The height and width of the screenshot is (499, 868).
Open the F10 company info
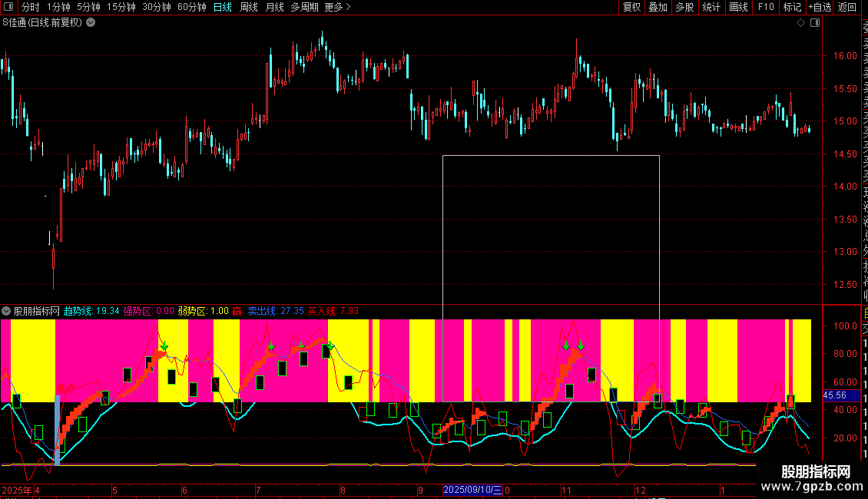(766, 7)
